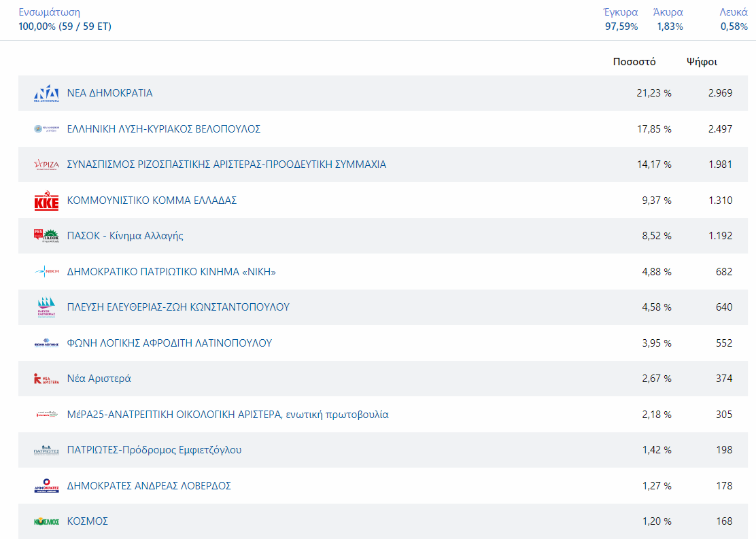The image size is (756, 539).
Task: Click the ΝΙΚΗ party logo
Action: click(x=46, y=271)
